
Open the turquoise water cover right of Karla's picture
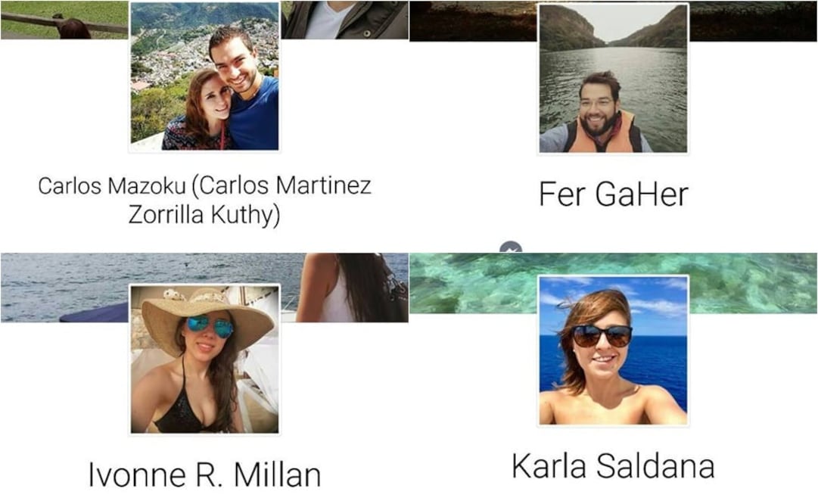coord(754,283)
